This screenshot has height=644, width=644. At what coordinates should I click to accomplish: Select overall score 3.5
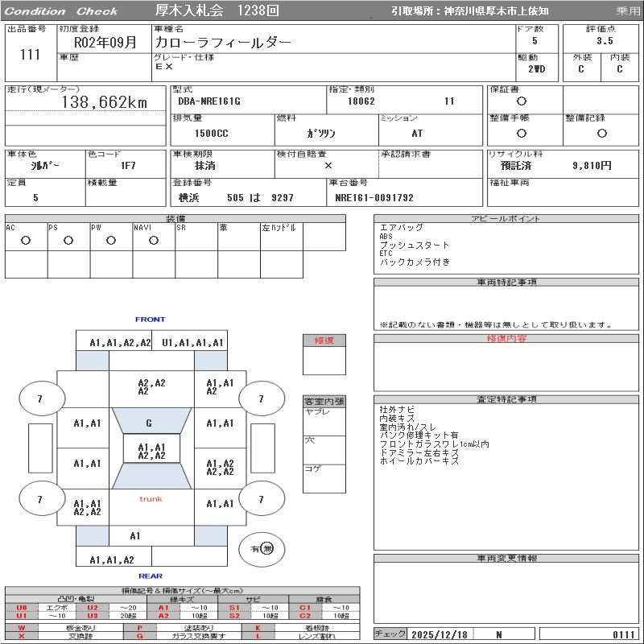pyautogui.click(x=605, y=41)
